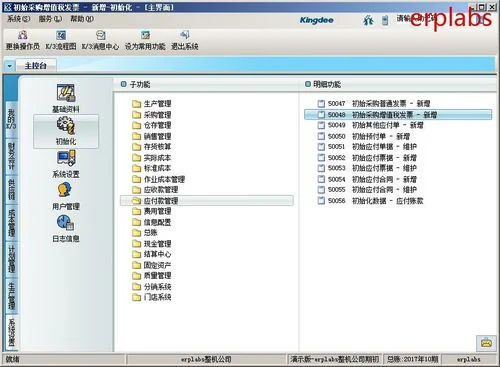Open the 应收款管理 folder
The image size is (500, 367).
[x=155, y=190]
